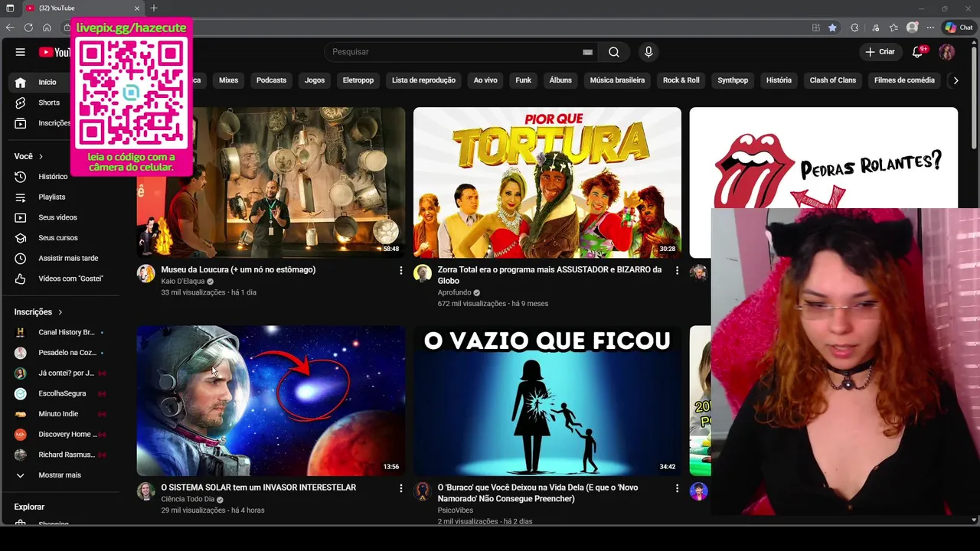
Task: Select the Álbuns filter chip
Action: tap(560, 80)
